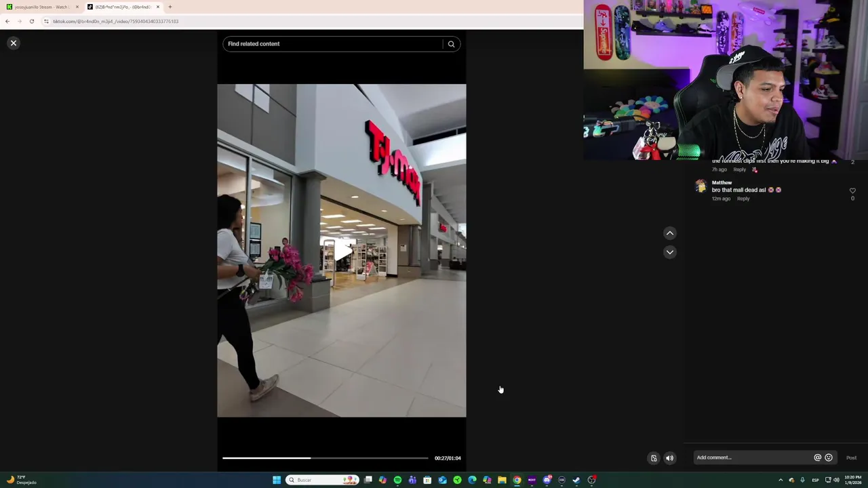Click the taskbar Buscar search box

[x=322, y=480]
